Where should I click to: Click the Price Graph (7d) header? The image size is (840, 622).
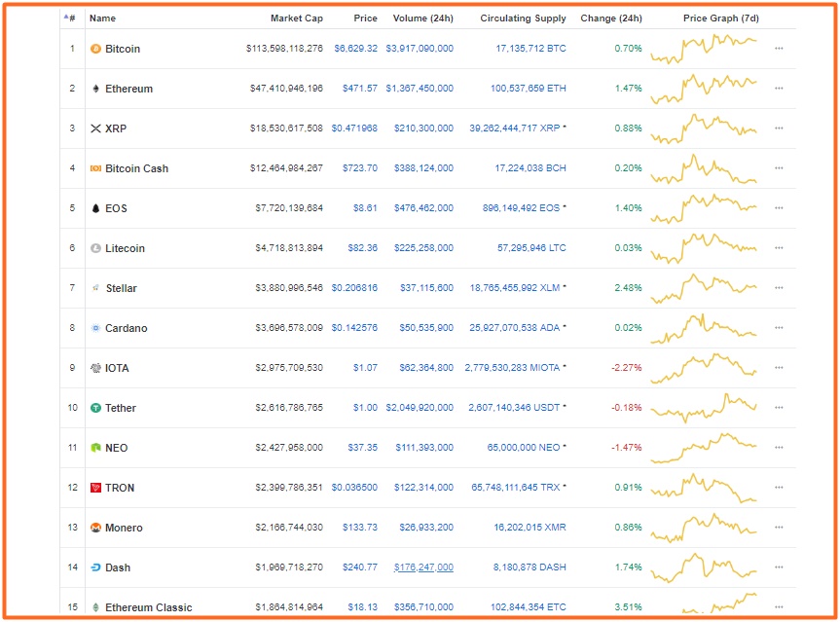tap(721, 18)
